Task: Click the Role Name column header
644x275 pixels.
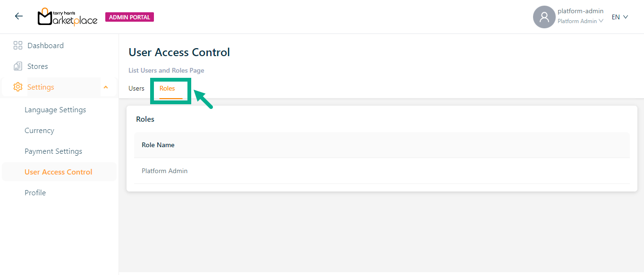Action: click(158, 145)
